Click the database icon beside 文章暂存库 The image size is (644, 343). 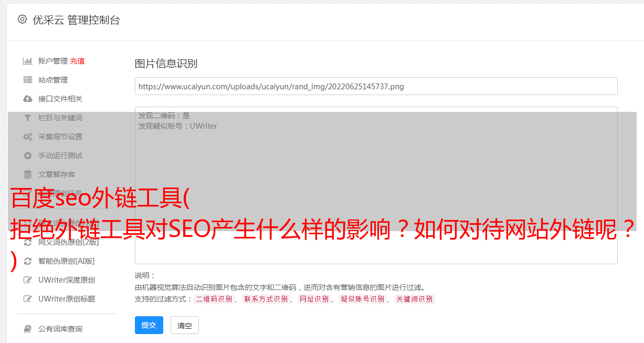click(x=28, y=174)
